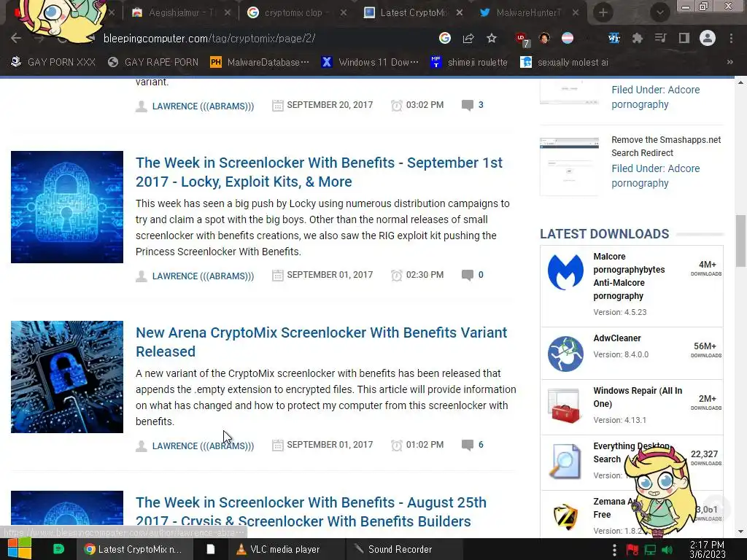Open the Windows Start button
Screen dimensions: 747x560
[19, 549]
